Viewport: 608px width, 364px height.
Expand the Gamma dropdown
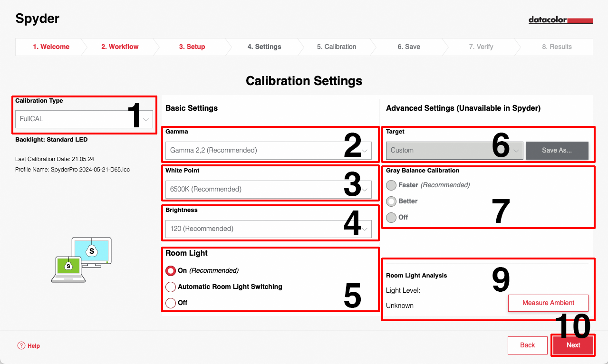(269, 151)
